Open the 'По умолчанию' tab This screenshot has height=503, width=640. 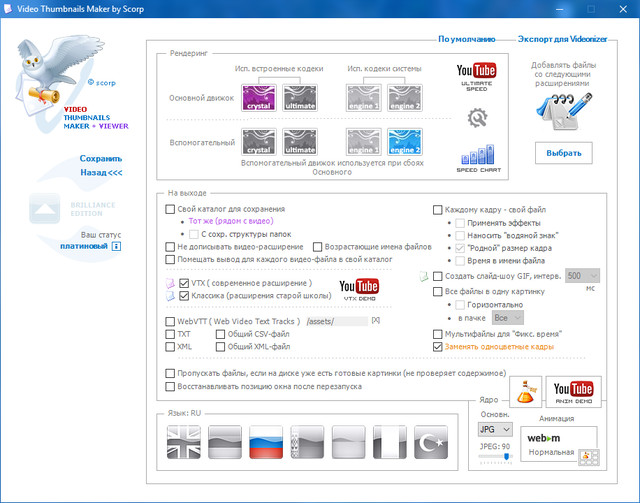coord(466,40)
